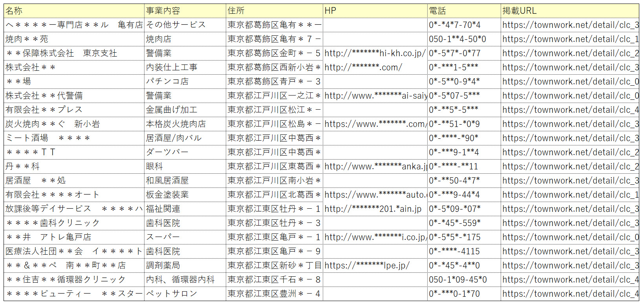Open the townwork URL for the ペットサロン row

coord(570,294)
